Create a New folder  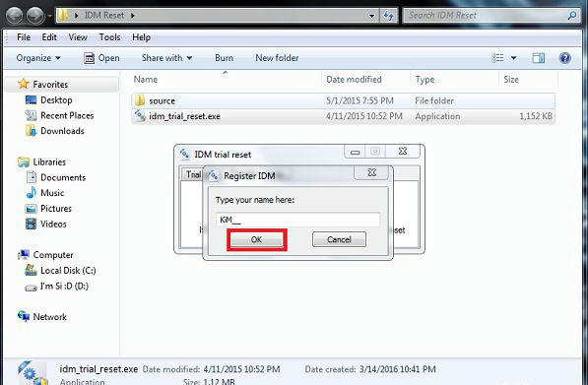point(277,58)
